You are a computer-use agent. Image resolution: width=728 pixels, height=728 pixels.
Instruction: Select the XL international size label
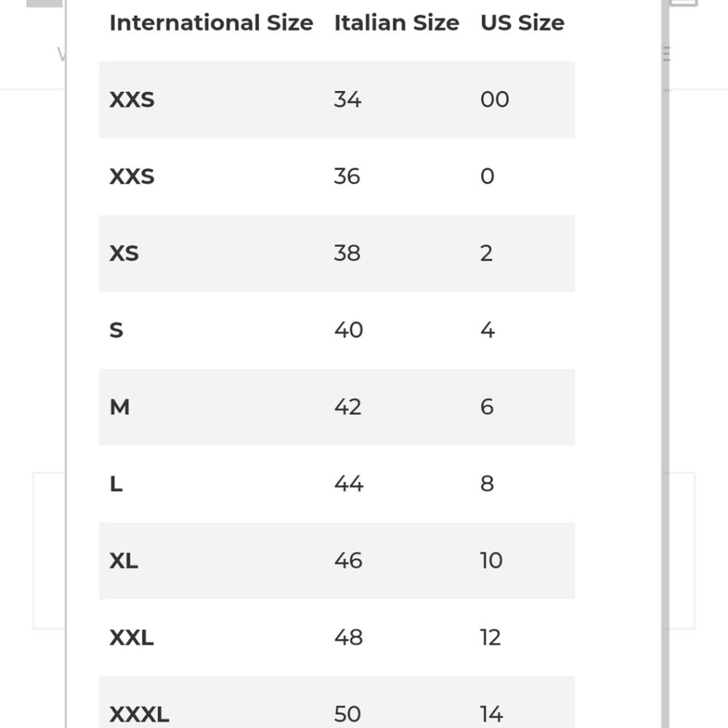124,561
